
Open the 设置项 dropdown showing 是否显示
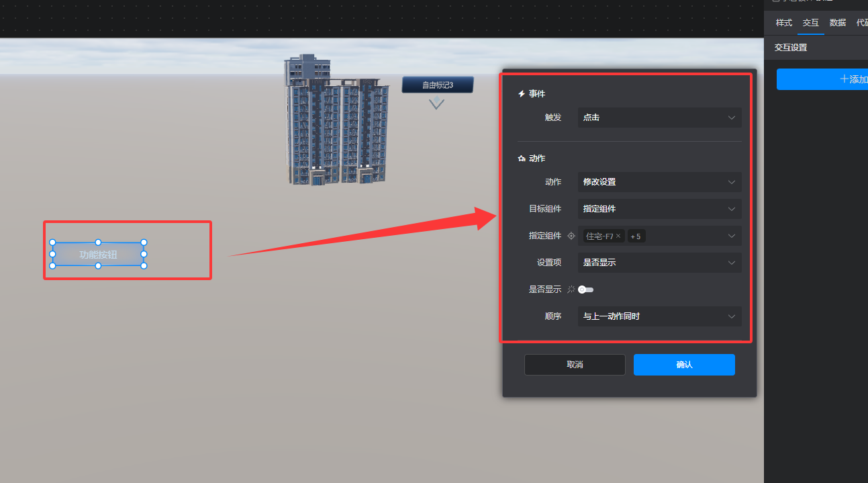[660, 263]
